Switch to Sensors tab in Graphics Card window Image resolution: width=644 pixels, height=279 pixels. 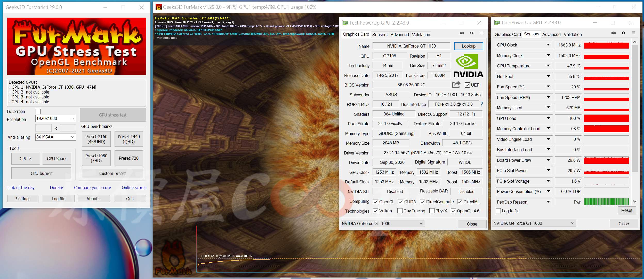coord(380,35)
